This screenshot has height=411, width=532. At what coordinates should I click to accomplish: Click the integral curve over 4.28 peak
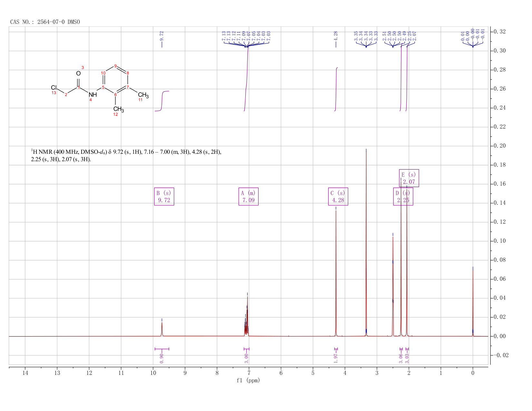coord(336,89)
